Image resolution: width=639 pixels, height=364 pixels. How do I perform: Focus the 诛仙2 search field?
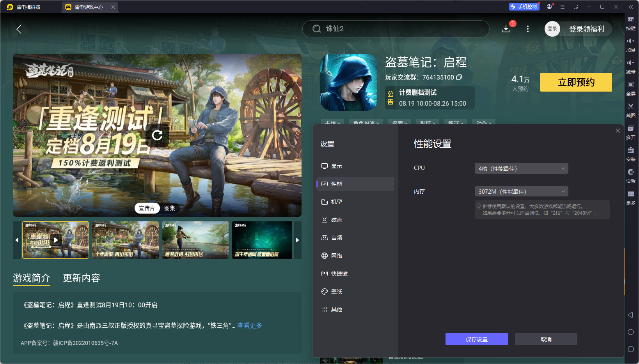(x=396, y=29)
